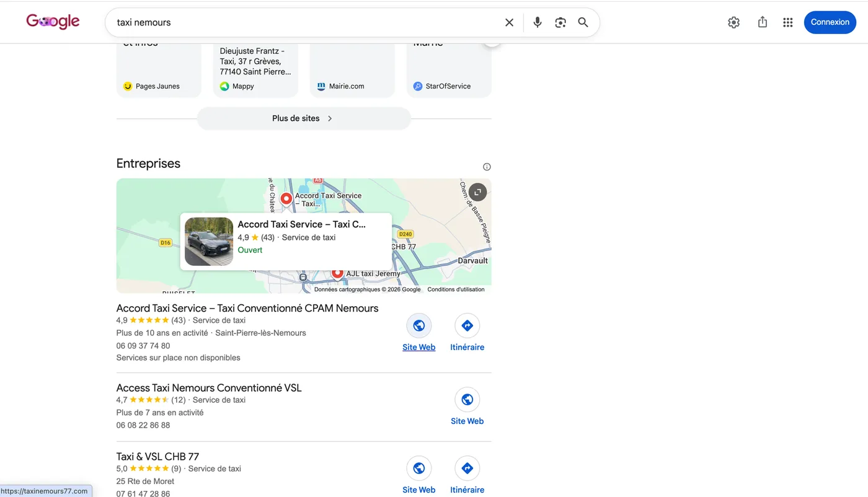Viewport: 868px width, 497px height.
Task: Click the 25 Rte de Moret address
Action: pos(145,481)
